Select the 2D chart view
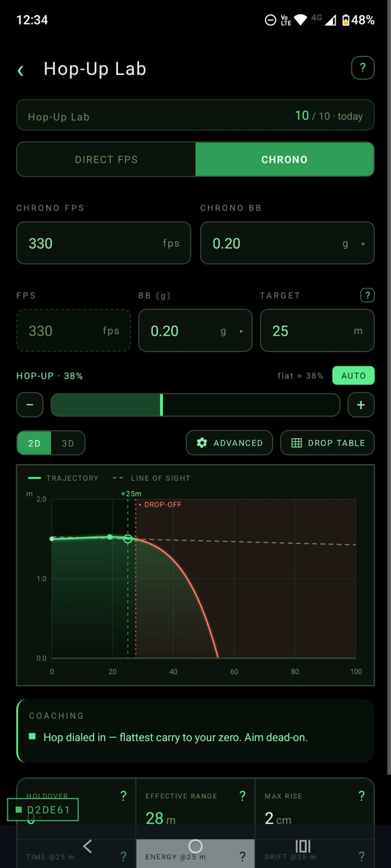 34,443
